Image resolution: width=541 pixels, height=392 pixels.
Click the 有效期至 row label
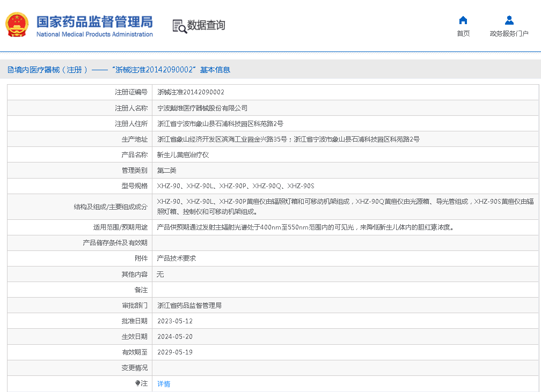click(135, 352)
